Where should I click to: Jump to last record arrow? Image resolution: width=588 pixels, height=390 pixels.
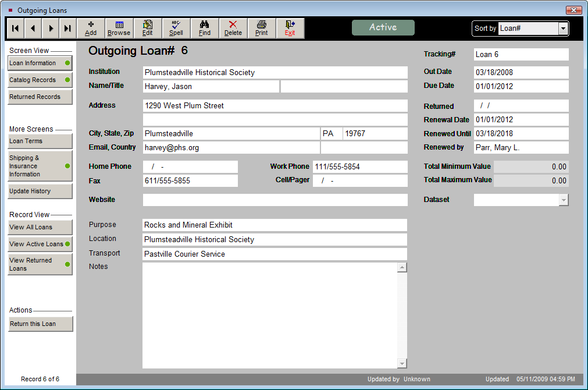coord(67,28)
